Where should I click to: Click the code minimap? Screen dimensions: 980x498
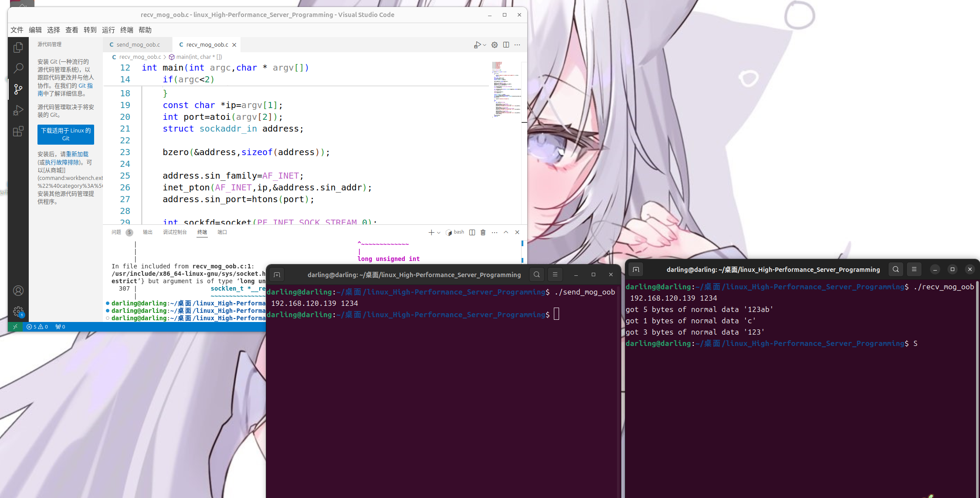pos(506,90)
